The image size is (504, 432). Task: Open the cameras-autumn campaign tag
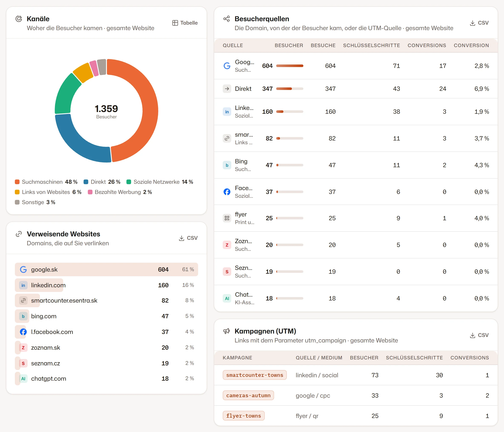pos(248,395)
